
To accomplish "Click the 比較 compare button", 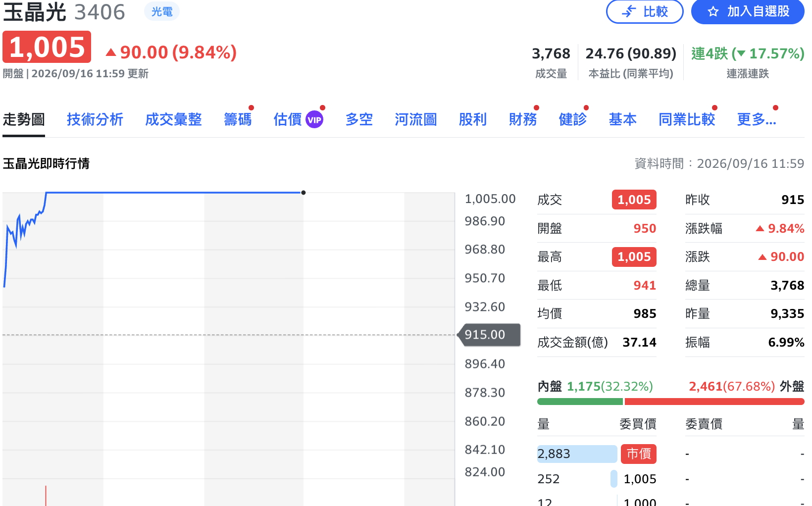I will point(645,11).
